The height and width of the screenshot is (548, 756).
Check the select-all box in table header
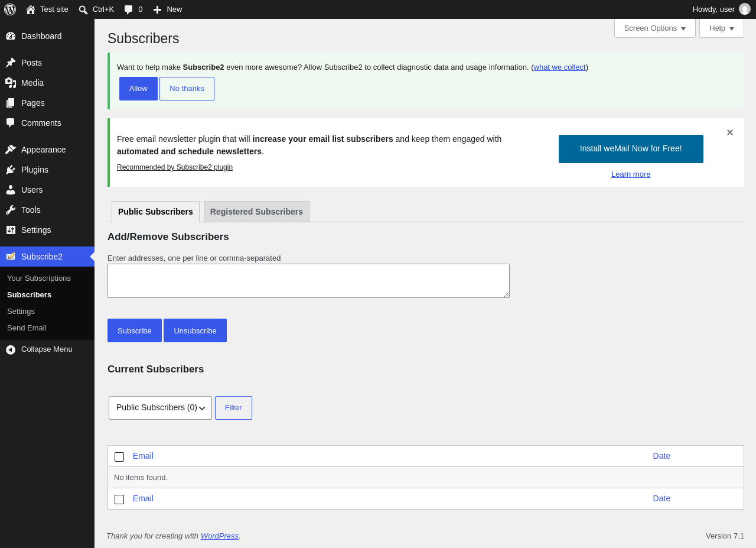[119, 456]
